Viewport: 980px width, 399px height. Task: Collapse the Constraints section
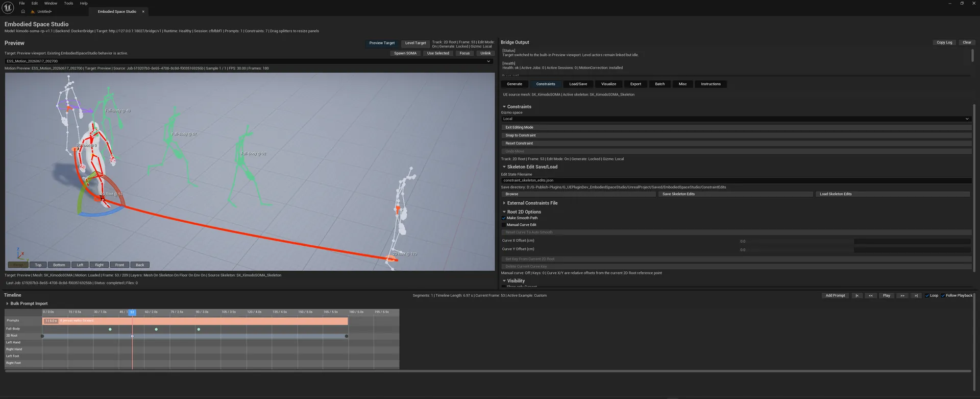click(504, 107)
